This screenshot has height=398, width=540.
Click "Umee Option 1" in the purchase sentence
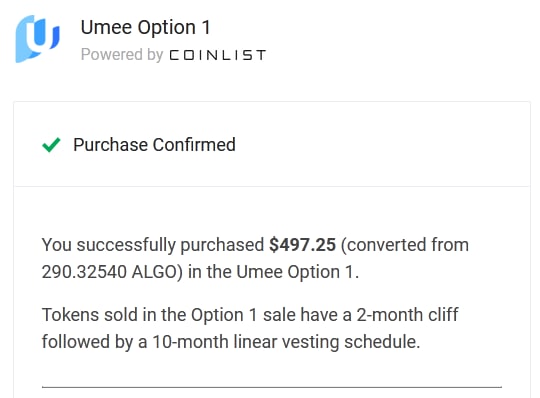pos(295,272)
